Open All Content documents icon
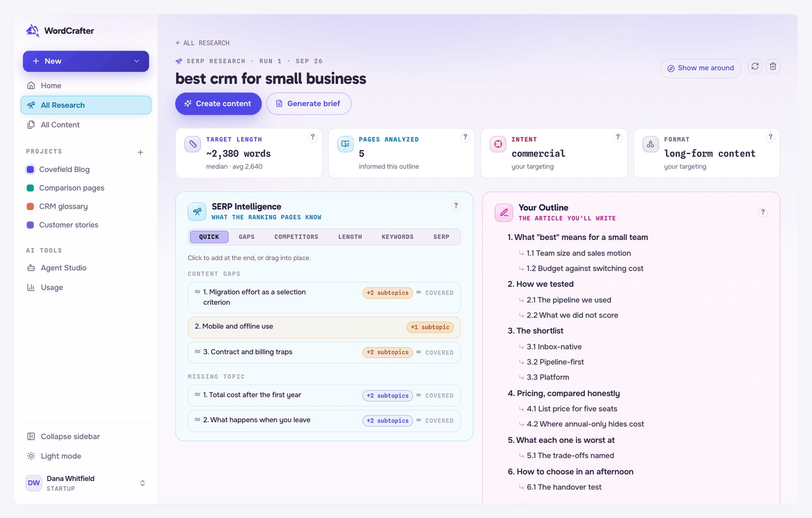The height and width of the screenshot is (518, 812). (31, 125)
